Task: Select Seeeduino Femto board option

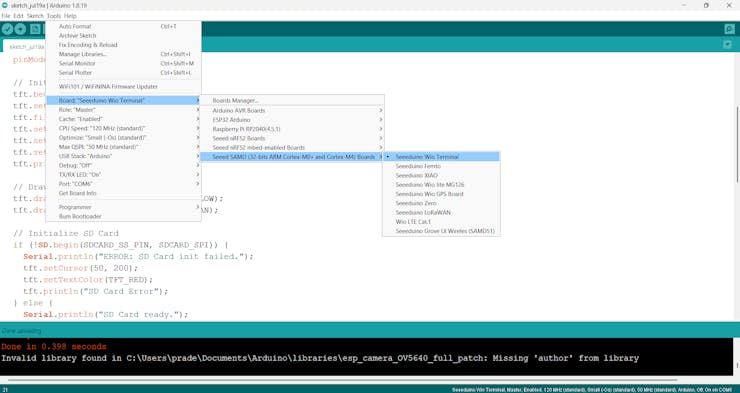Action: tap(441, 167)
